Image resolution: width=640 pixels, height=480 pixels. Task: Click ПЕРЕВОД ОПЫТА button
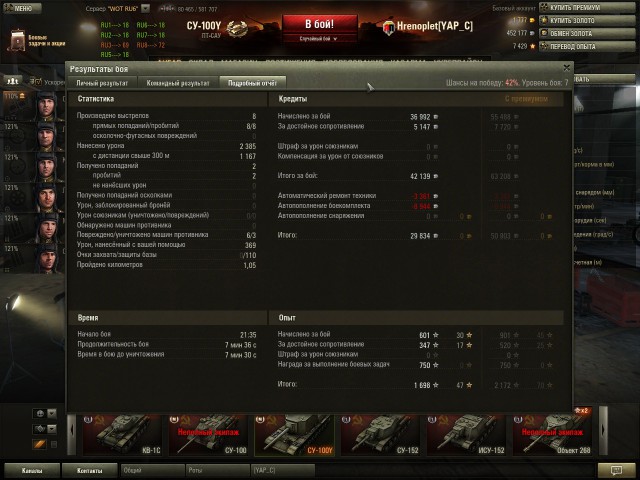tap(587, 47)
